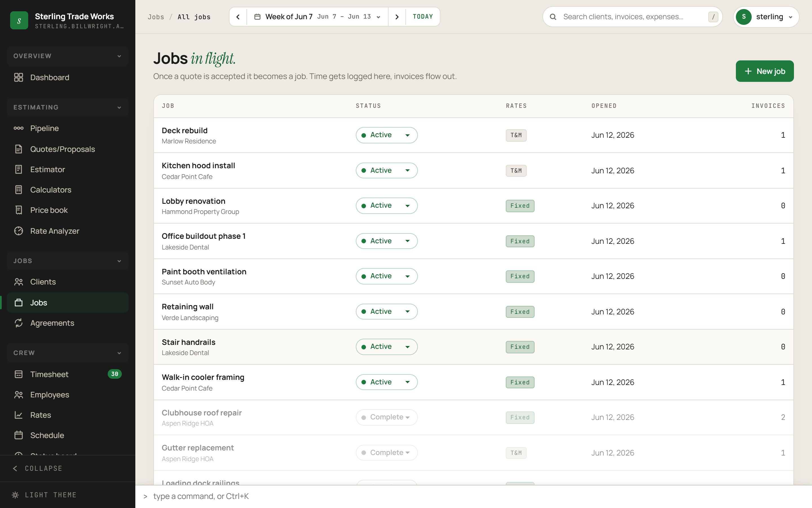Open Agreements page

click(x=67, y=323)
